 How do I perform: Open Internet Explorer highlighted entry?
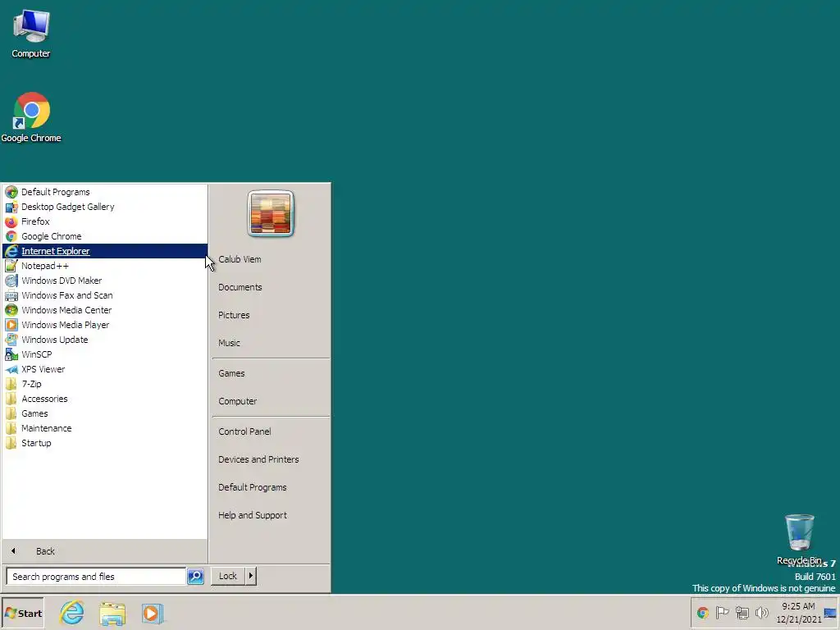pos(105,251)
